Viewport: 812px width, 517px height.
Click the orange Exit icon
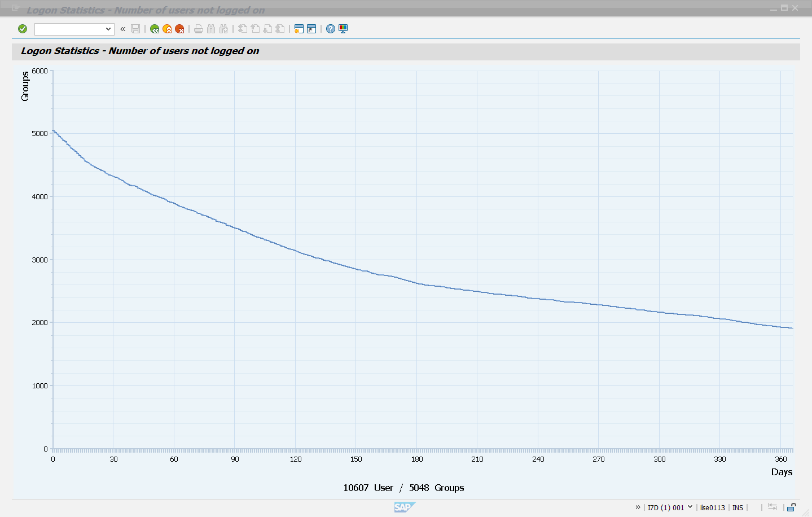167,29
